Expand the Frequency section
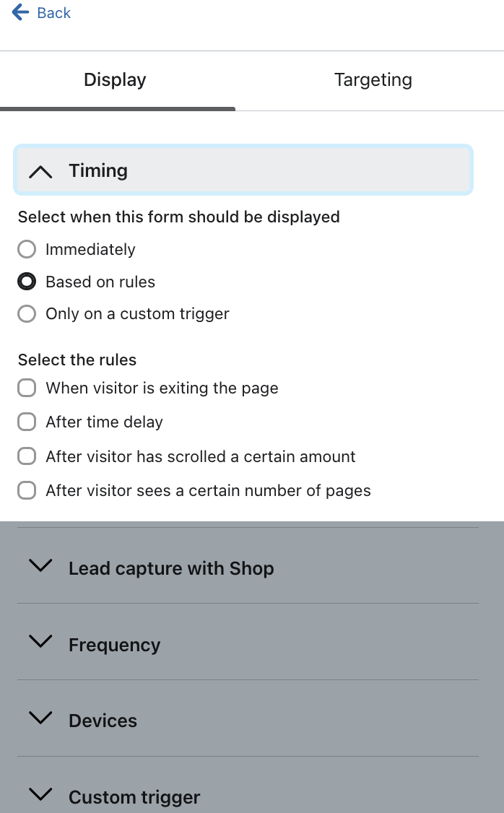Viewport: 504px width, 813px height. click(114, 645)
